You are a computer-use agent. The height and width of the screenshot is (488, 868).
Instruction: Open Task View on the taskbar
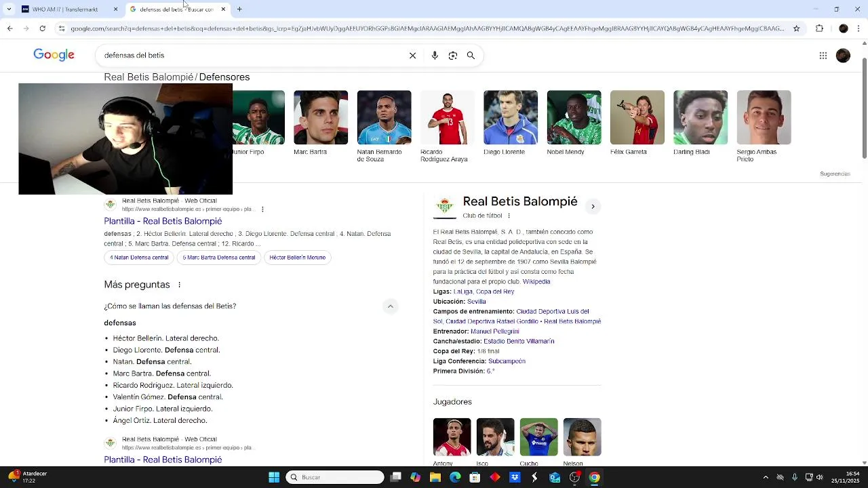(396, 477)
